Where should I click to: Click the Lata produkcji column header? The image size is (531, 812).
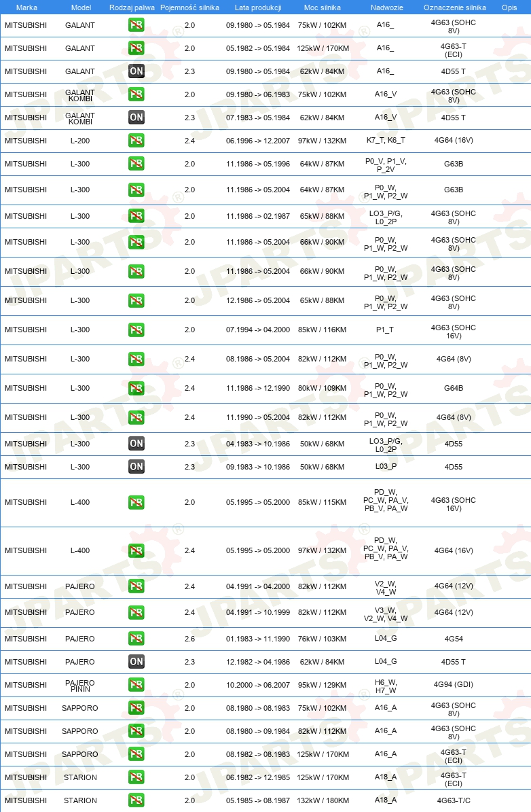258,7
